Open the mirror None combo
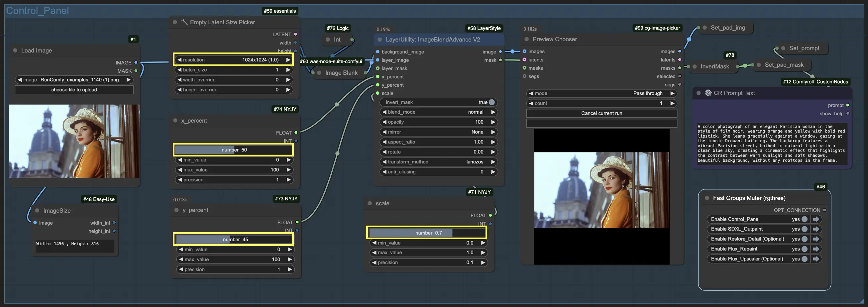 pyautogui.click(x=438, y=132)
